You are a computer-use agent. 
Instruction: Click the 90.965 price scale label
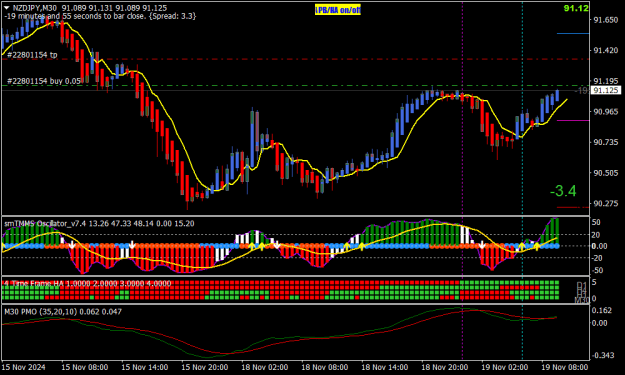[x=605, y=112]
